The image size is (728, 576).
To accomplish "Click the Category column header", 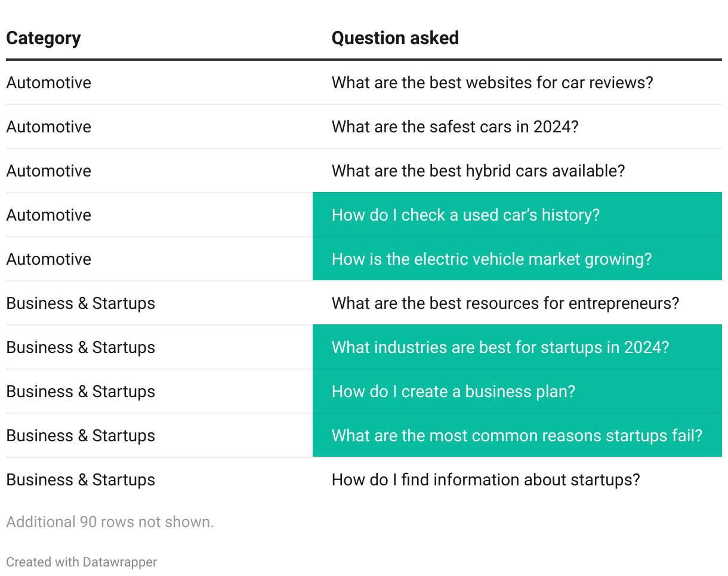I will pyautogui.click(x=44, y=38).
